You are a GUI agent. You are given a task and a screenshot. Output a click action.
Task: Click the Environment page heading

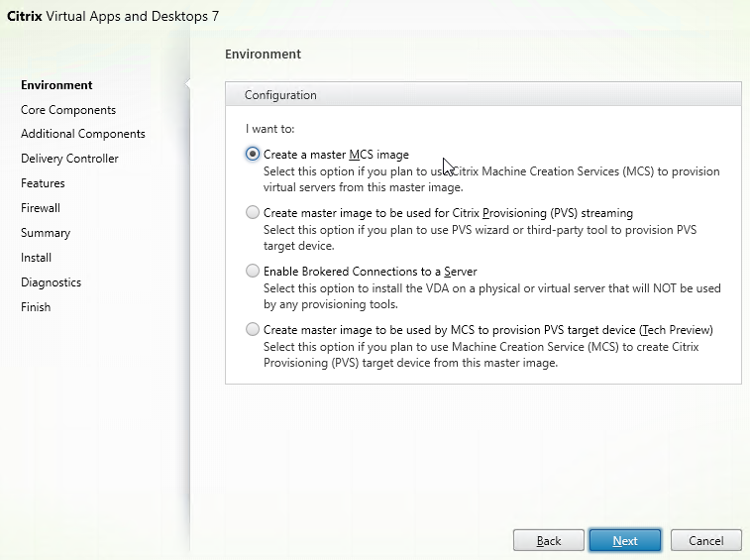coord(264,55)
